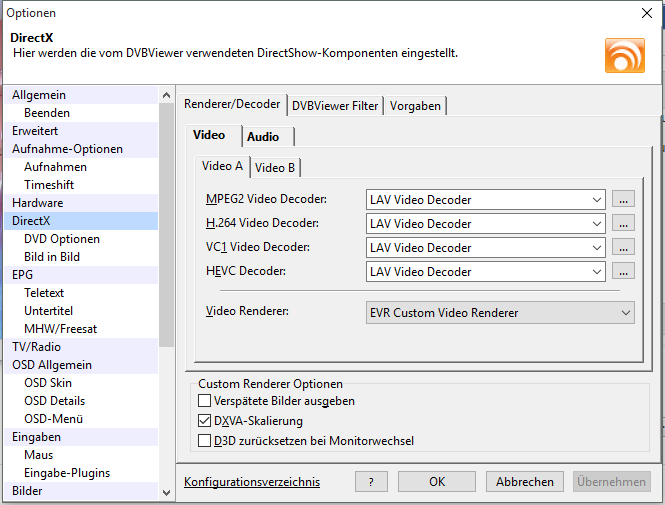
Task: Enable Verspätete Bilder ausgeben checkbox
Action: pos(205,401)
